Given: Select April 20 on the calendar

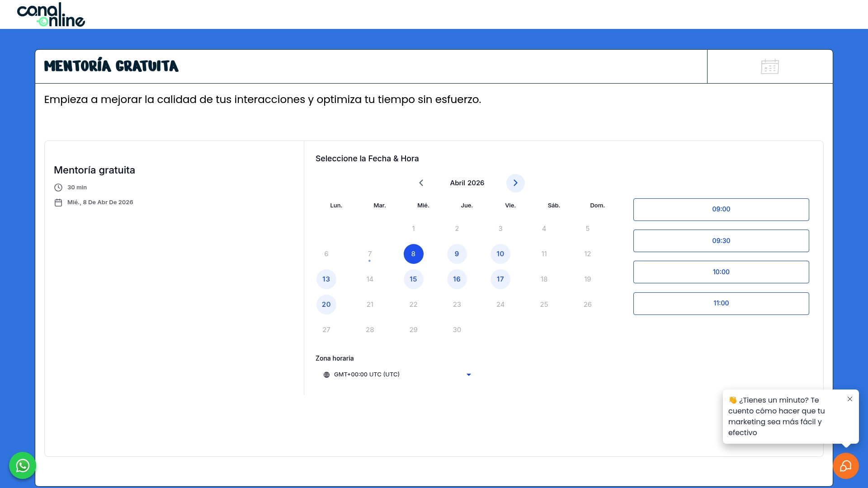Looking at the screenshot, I should [x=326, y=305].
